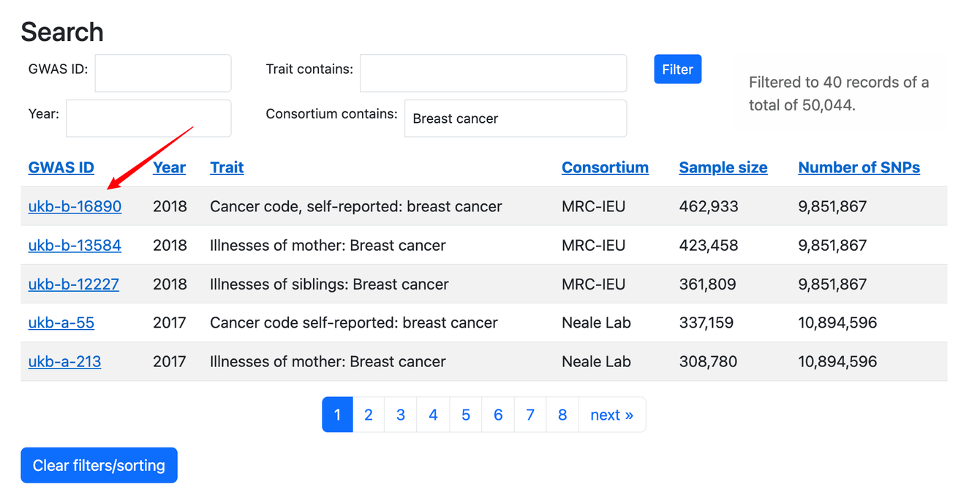Open the ukb-b-13584 dataset link

pyautogui.click(x=75, y=245)
